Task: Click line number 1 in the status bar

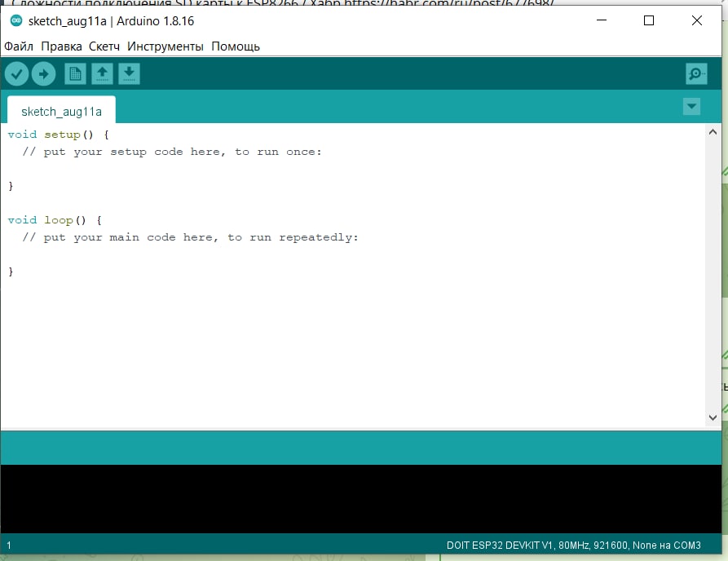Action: pyautogui.click(x=9, y=546)
